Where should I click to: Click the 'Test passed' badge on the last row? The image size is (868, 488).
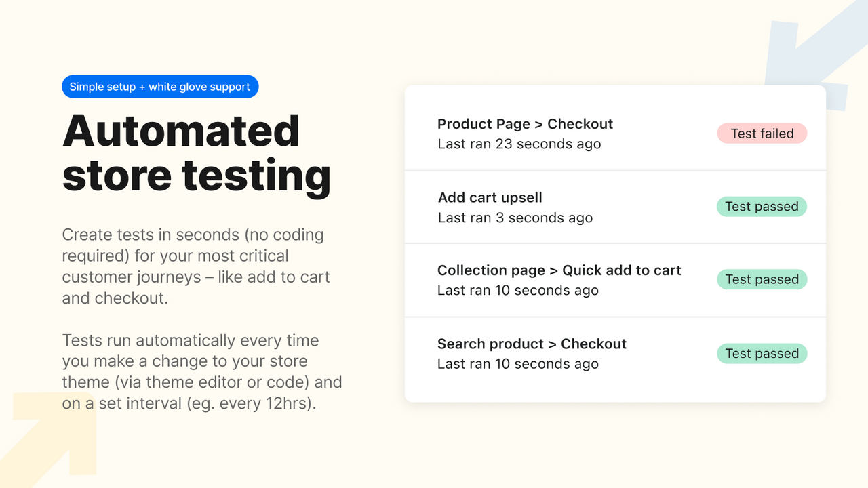762,353
